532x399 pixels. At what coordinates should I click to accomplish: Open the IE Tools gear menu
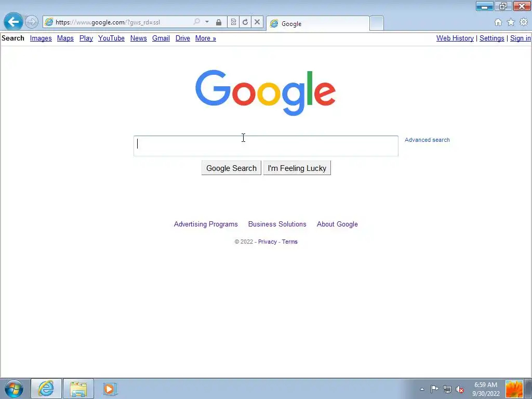(524, 22)
